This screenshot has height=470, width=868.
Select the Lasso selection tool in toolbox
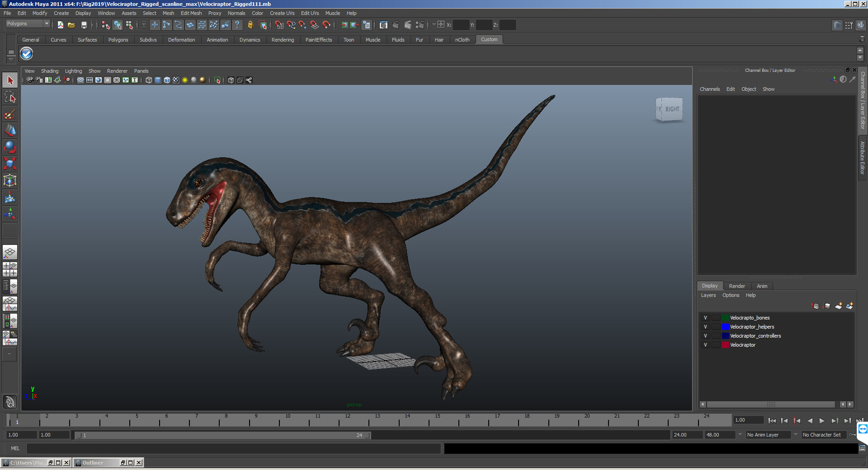(9, 97)
